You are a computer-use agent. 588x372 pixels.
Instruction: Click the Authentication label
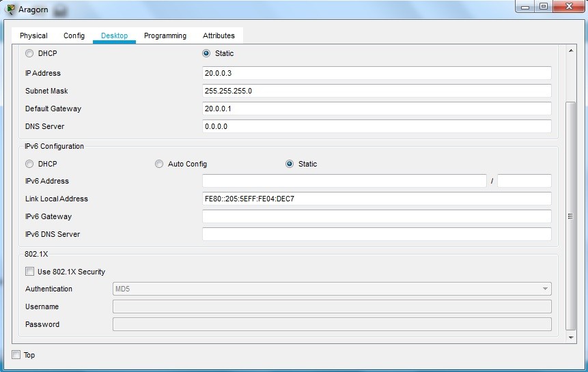pos(48,289)
